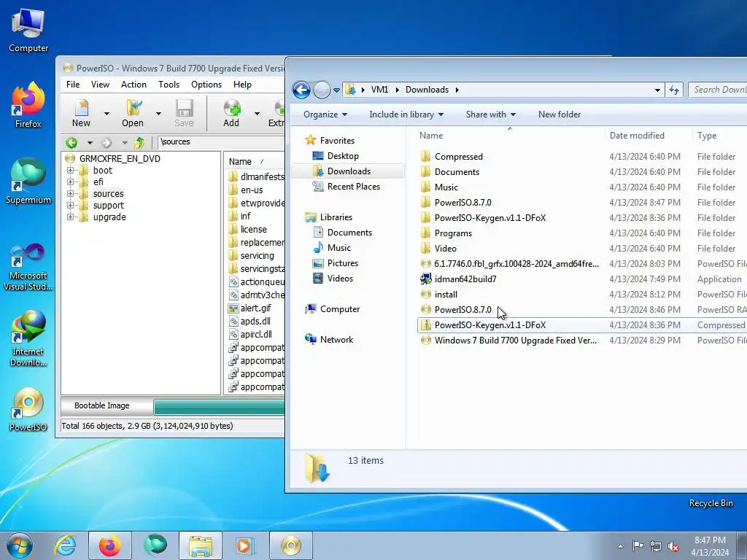Open PowerISO Help menu

pyautogui.click(x=242, y=85)
